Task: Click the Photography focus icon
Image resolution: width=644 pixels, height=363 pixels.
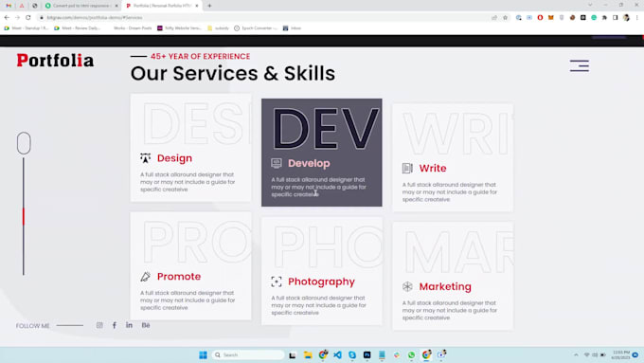Action: tap(277, 281)
